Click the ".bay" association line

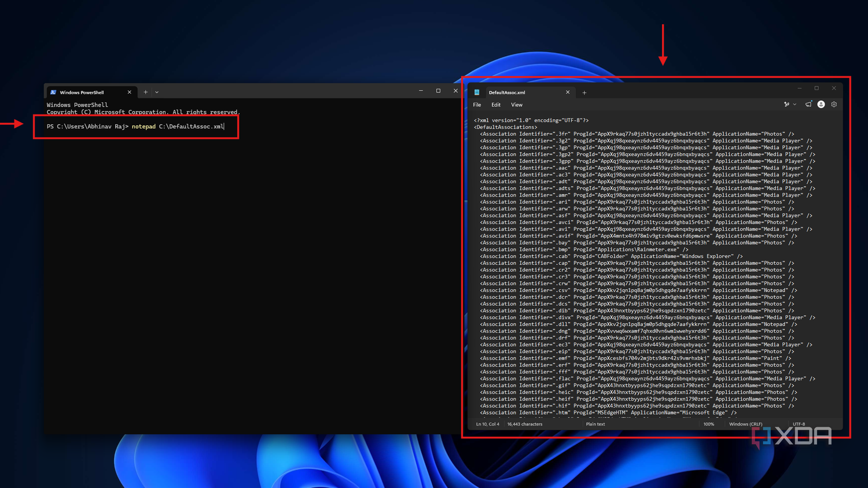[x=637, y=243]
